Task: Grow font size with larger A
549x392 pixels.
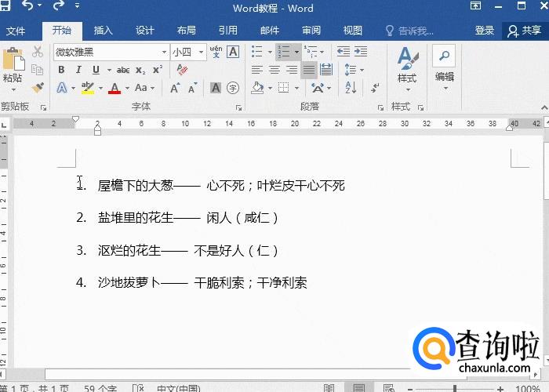Action: coord(175,88)
